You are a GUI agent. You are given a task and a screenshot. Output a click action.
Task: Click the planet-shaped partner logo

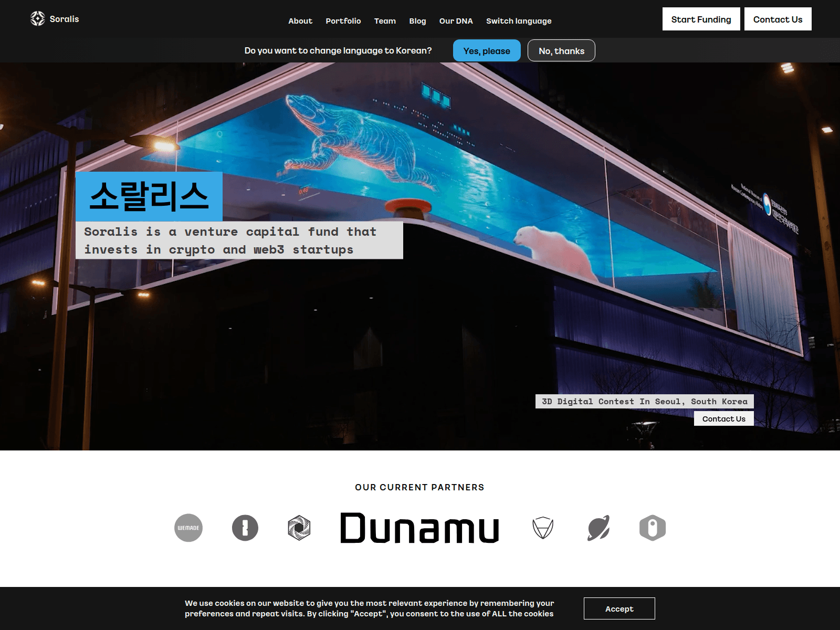pos(598,528)
